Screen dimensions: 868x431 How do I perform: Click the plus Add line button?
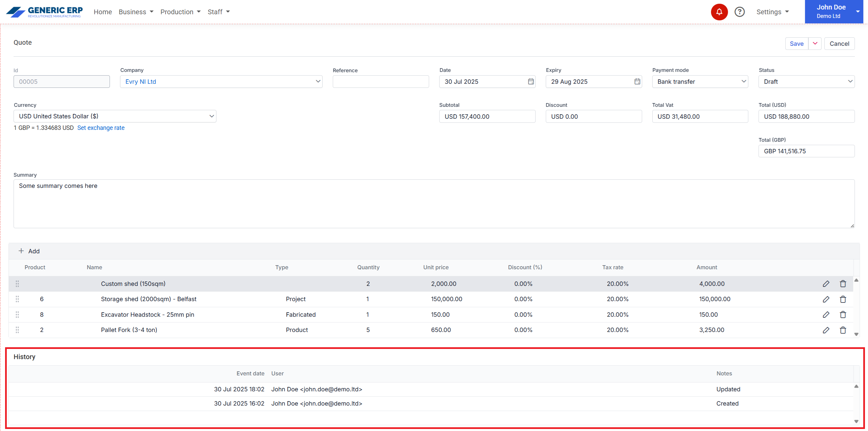click(x=29, y=251)
